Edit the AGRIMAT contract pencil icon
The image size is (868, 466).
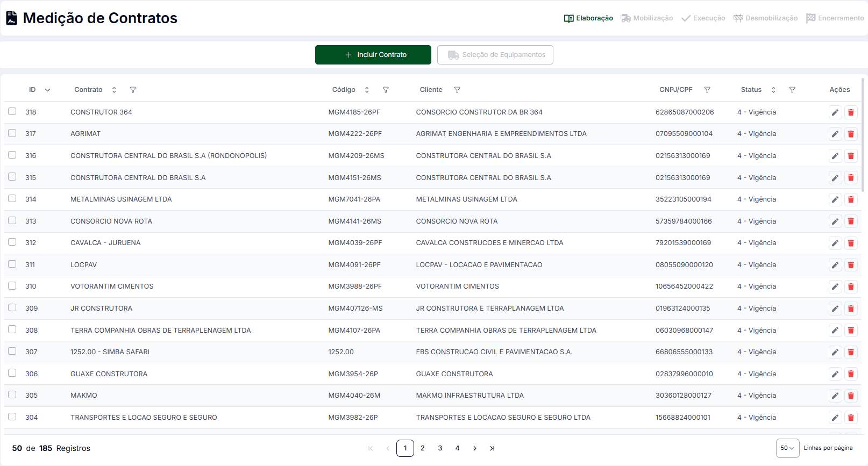click(835, 134)
